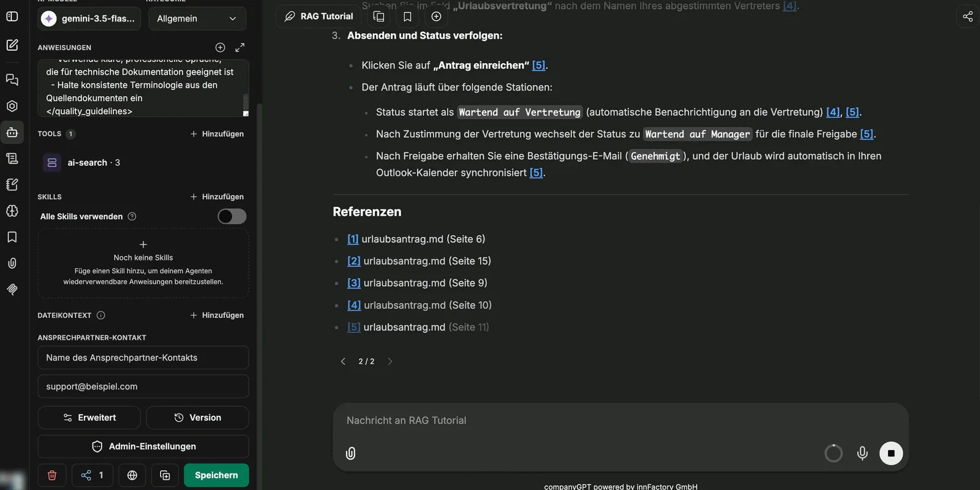
Task: Open the RAG Tutorial agent tab
Action: tap(319, 17)
